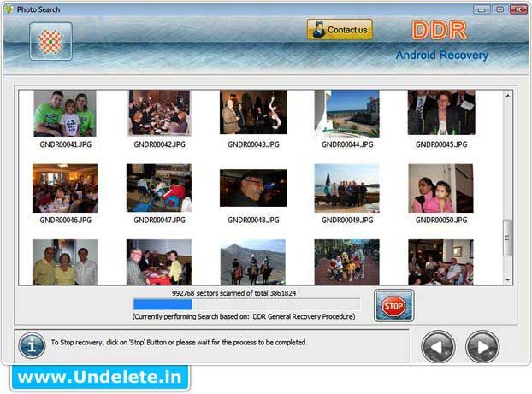Viewport: 532px width, 394px height.
Task: Choose the GNDR00044.JPG image
Action: (347, 114)
